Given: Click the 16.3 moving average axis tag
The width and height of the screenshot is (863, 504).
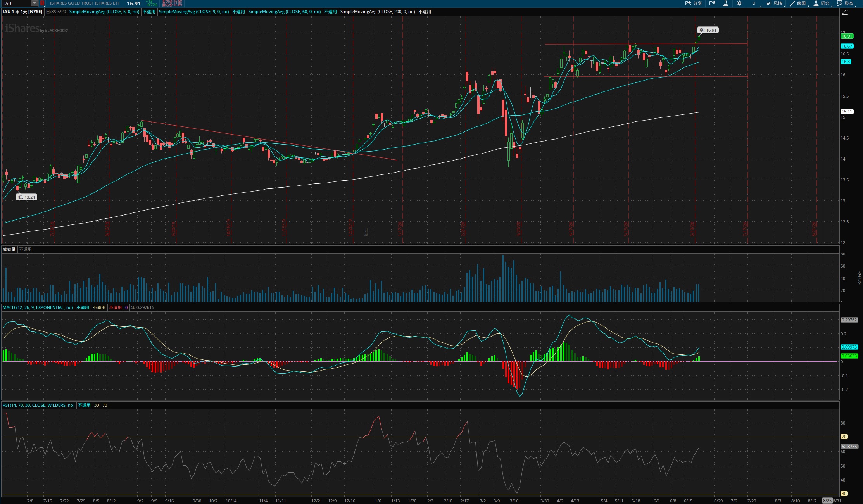Looking at the screenshot, I should click(846, 62).
